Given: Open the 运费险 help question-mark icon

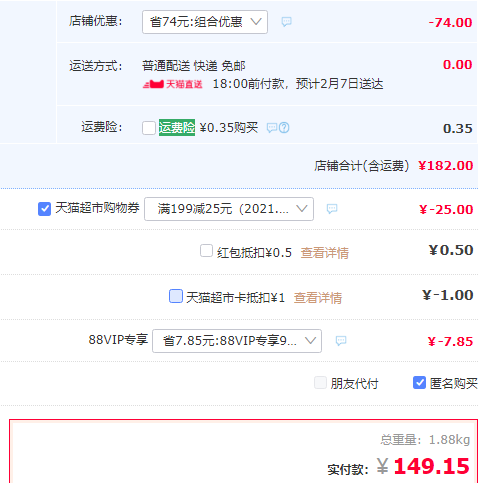Looking at the screenshot, I should 284,128.
